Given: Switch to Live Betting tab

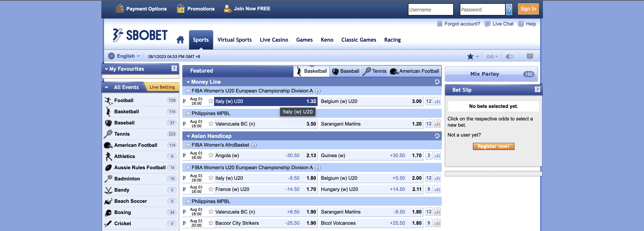Looking at the screenshot, I should click(162, 87).
